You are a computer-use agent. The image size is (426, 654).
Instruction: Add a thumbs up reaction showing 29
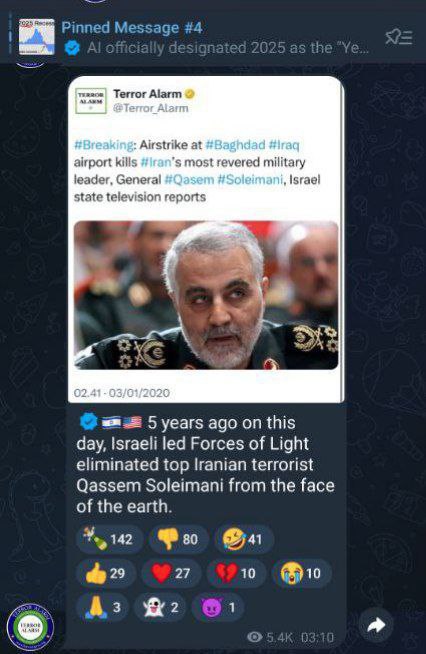coord(106,574)
